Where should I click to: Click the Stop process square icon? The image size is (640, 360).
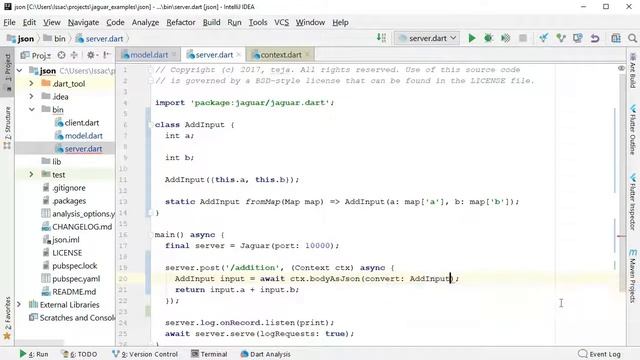click(x=522, y=38)
